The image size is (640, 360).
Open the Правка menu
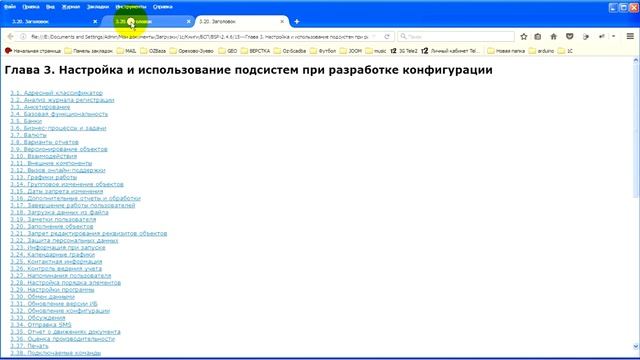click(x=31, y=7)
